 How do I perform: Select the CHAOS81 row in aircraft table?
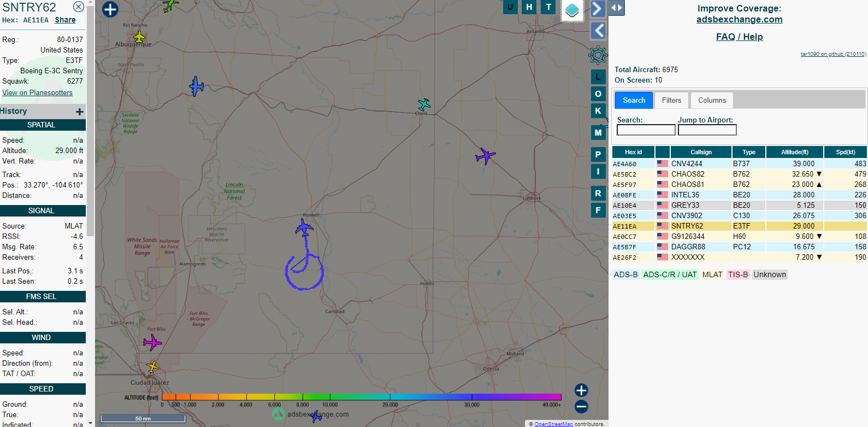(x=739, y=184)
